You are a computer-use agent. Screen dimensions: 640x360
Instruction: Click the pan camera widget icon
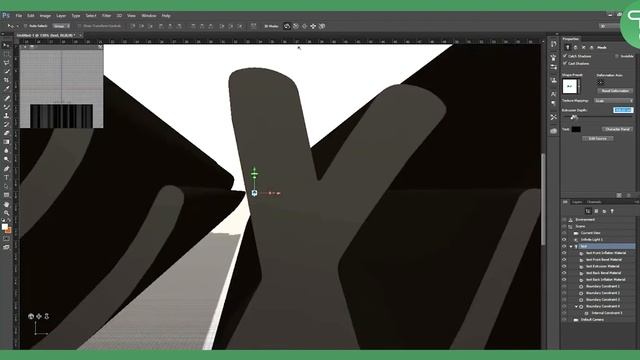39,316
